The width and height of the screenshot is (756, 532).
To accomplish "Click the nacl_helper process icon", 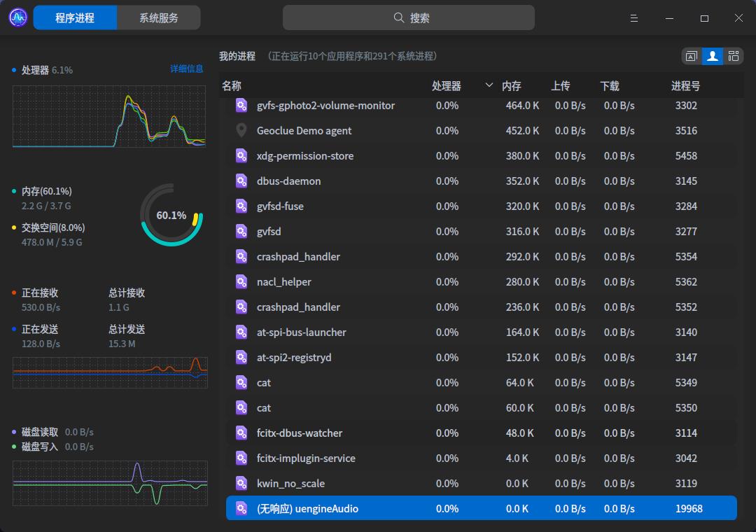I will [x=241, y=282].
